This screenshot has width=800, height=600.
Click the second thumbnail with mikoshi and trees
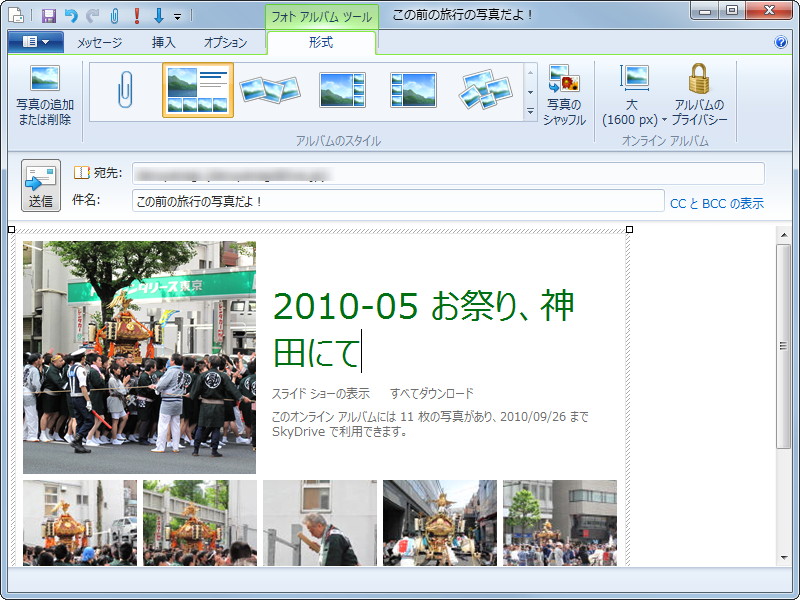200,522
